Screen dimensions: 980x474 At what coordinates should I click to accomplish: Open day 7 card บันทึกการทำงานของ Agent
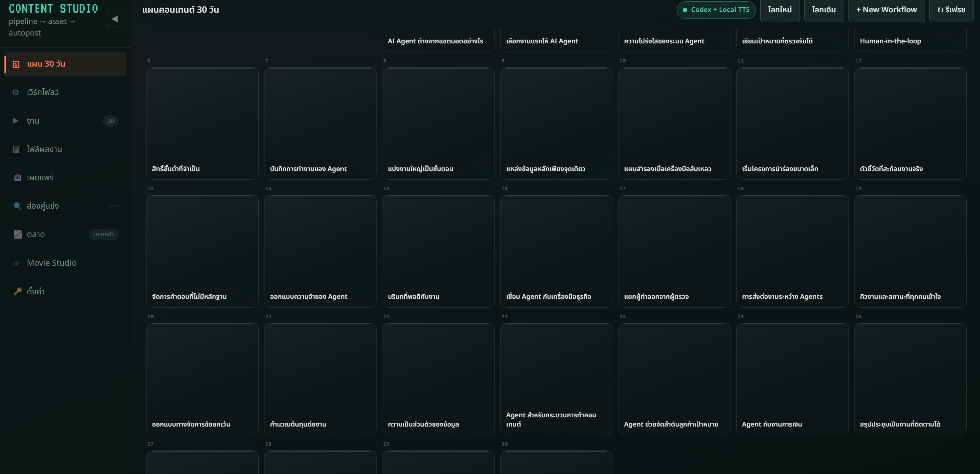[x=320, y=124]
